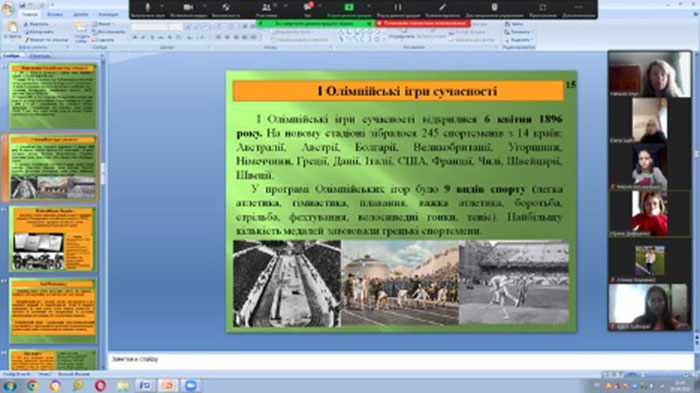Image resolution: width=700 pixels, height=393 pixels.
Task: Open the slide Layout dropdown in ribbon
Action: pos(104,24)
